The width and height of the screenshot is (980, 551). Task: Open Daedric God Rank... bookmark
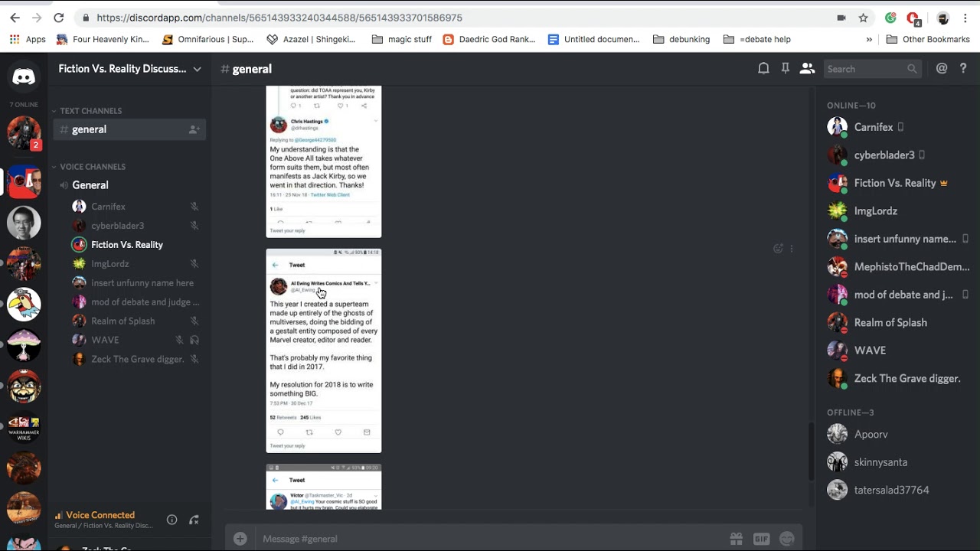pyautogui.click(x=488, y=39)
